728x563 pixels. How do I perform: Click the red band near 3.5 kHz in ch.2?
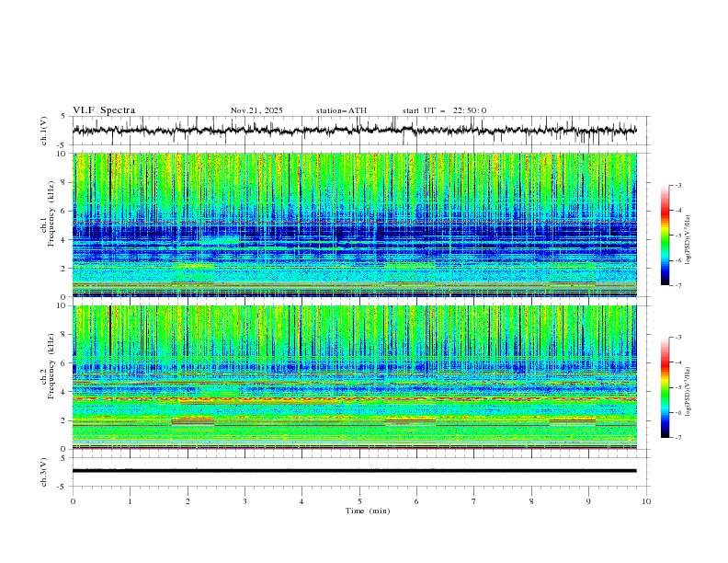click(x=354, y=399)
